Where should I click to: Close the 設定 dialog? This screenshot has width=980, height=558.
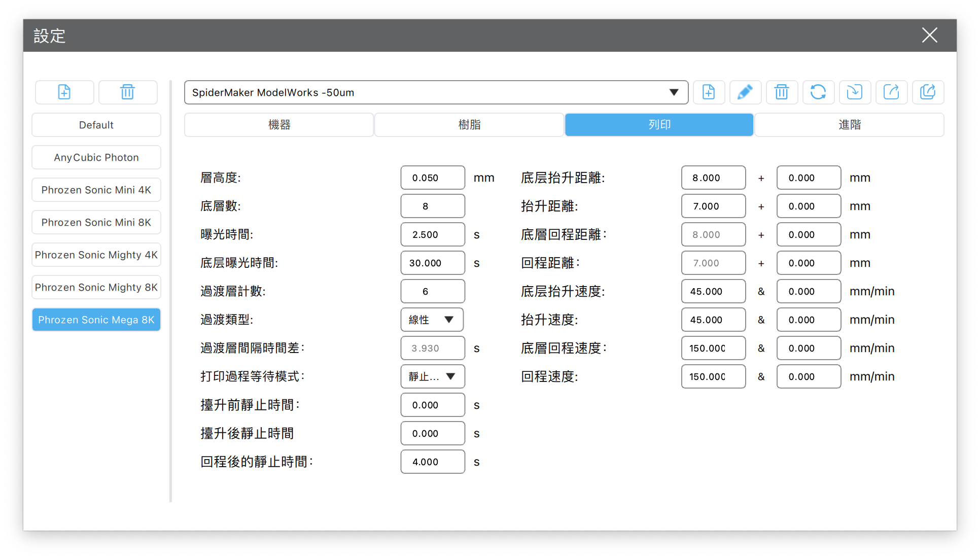[929, 36]
